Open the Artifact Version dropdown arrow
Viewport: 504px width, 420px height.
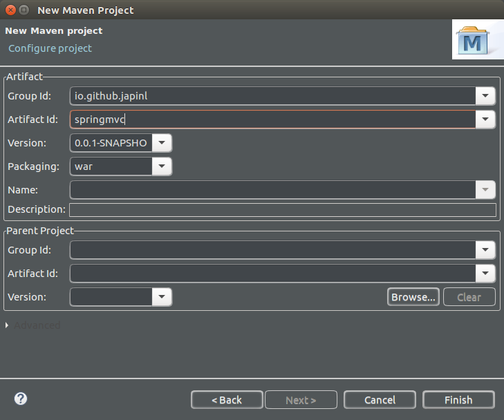(x=162, y=142)
